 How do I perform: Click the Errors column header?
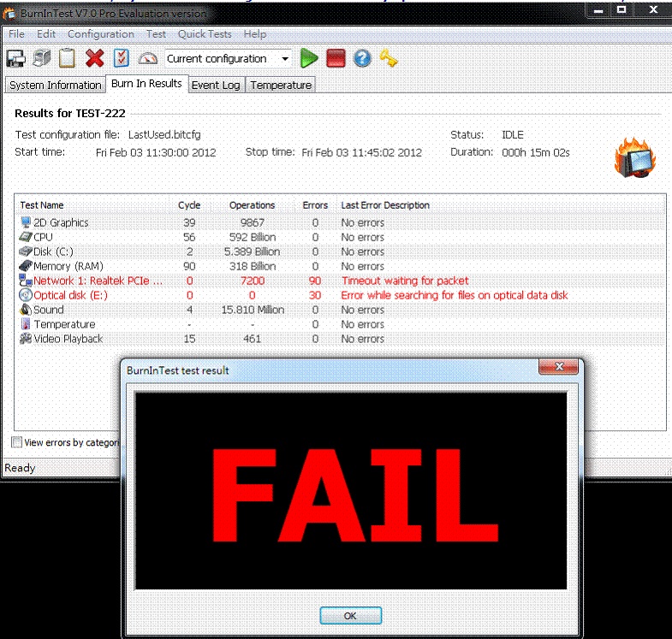pyautogui.click(x=315, y=205)
